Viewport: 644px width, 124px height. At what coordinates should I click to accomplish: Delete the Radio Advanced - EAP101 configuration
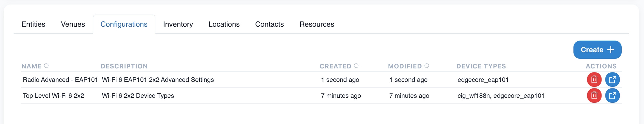click(x=594, y=80)
